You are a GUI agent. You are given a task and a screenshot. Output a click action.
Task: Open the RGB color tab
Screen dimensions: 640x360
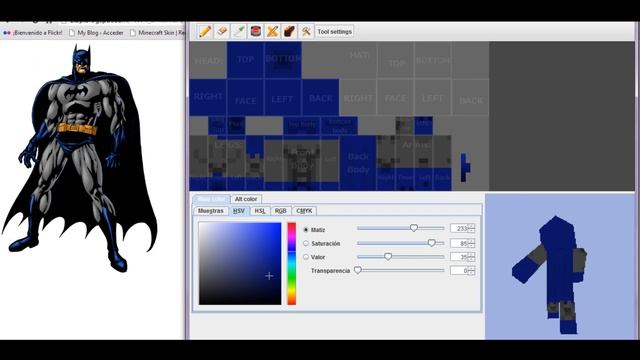(281, 211)
